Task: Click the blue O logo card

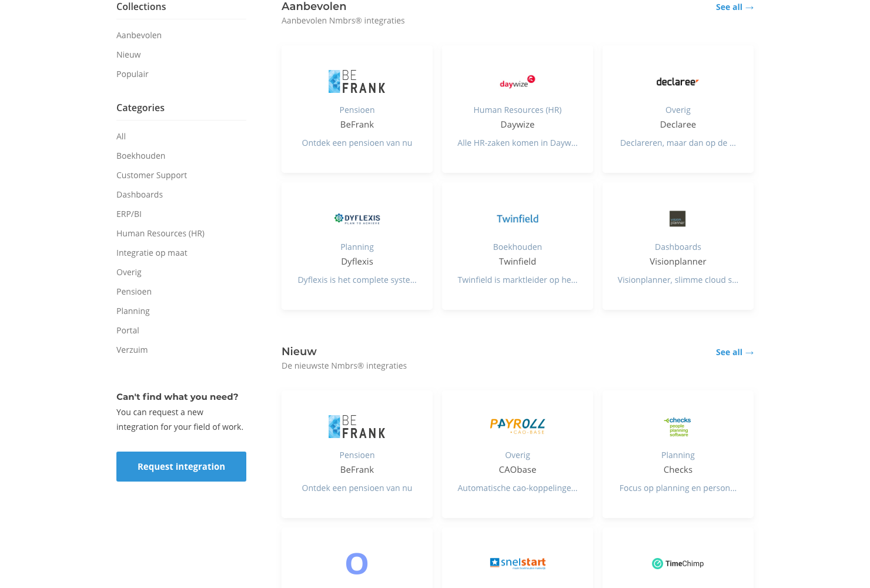Action: [x=357, y=563]
